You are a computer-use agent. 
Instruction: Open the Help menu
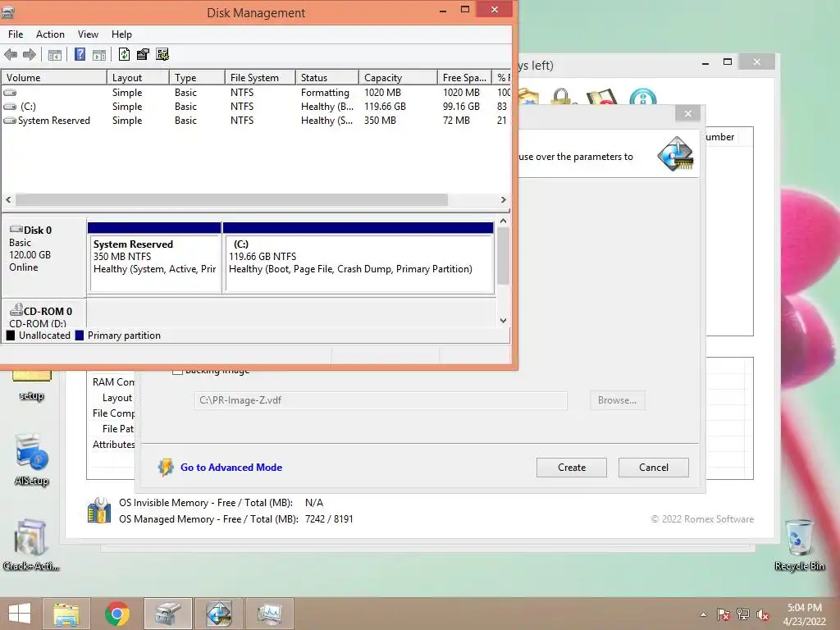[x=121, y=34]
